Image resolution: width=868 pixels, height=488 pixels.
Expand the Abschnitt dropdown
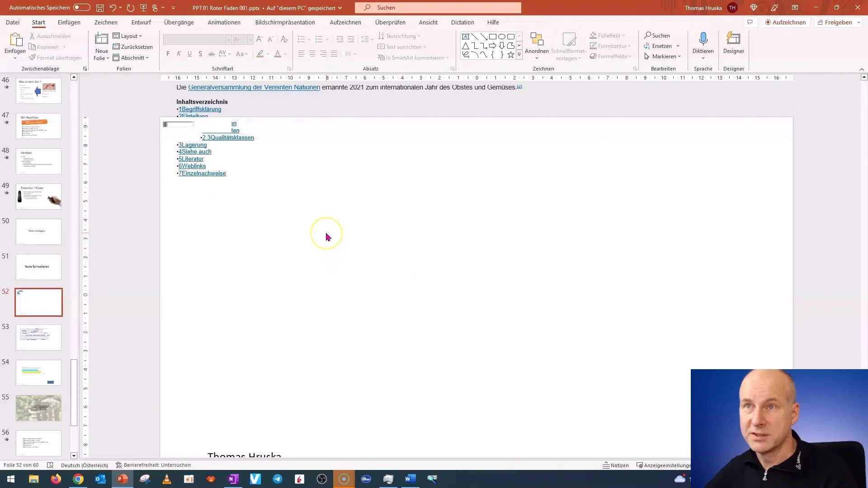point(131,58)
